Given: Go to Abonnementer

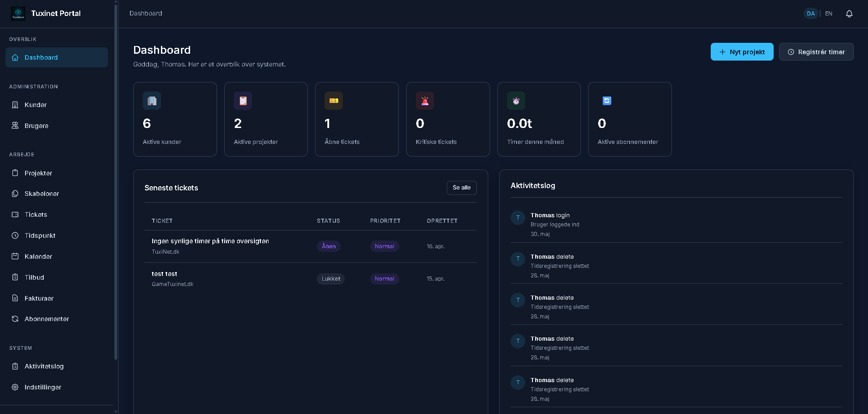Looking at the screenshot, I should pos(57,319).
